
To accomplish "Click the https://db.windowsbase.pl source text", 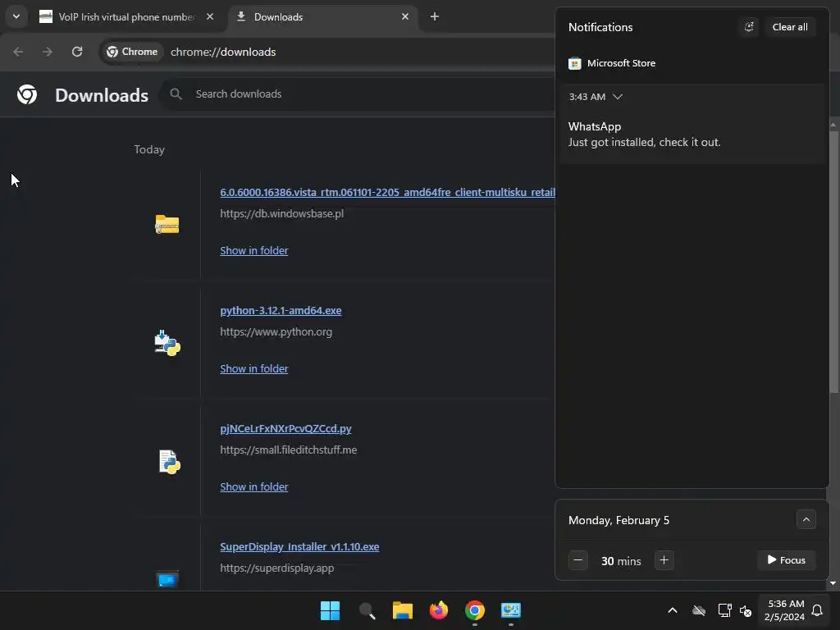I will click(x=282, y=213).
